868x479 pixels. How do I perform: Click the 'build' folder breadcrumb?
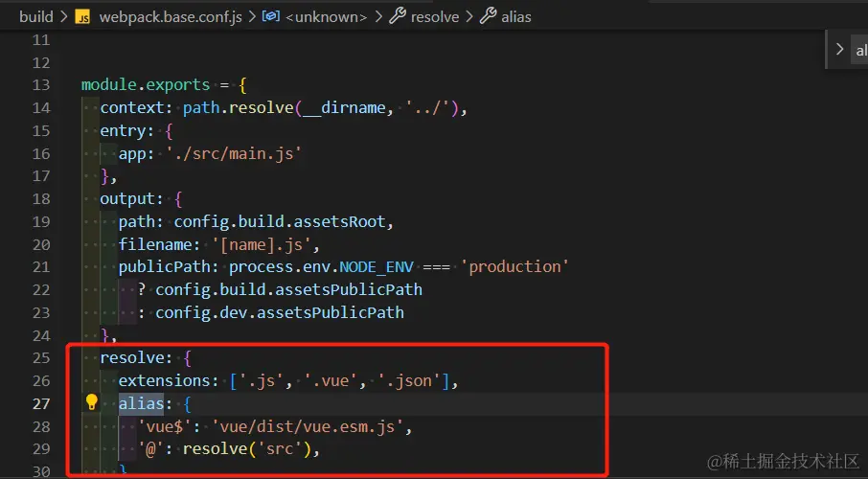pos(36,17)
